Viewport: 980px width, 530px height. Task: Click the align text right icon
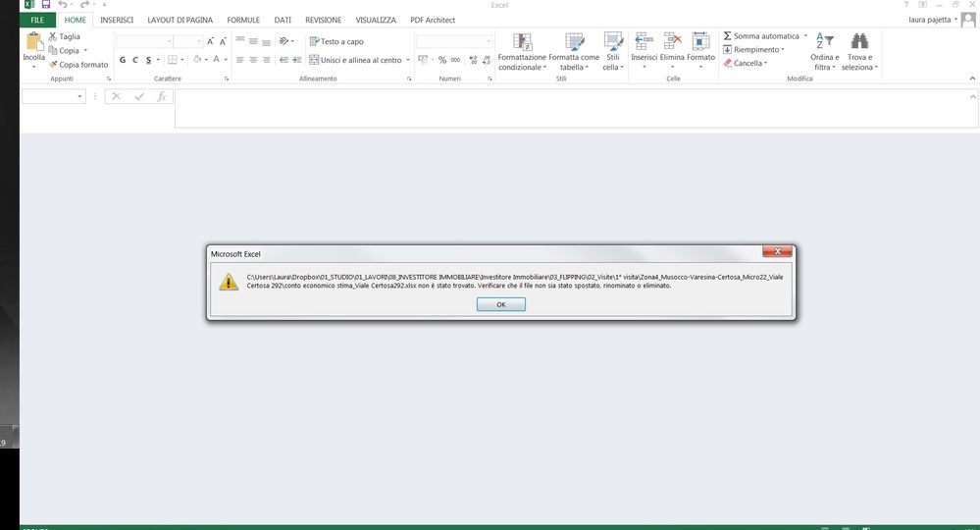pyautogui.click(x=266, y=60)
